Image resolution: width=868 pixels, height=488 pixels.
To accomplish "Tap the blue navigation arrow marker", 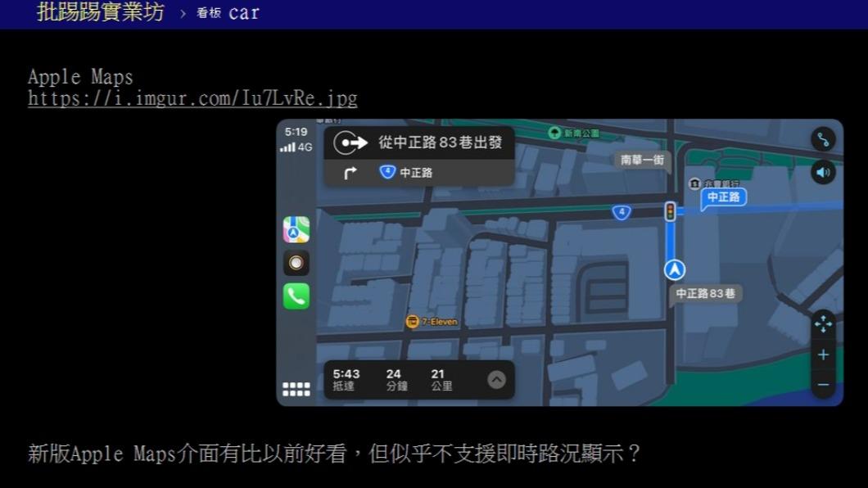I will pos(673,269).
